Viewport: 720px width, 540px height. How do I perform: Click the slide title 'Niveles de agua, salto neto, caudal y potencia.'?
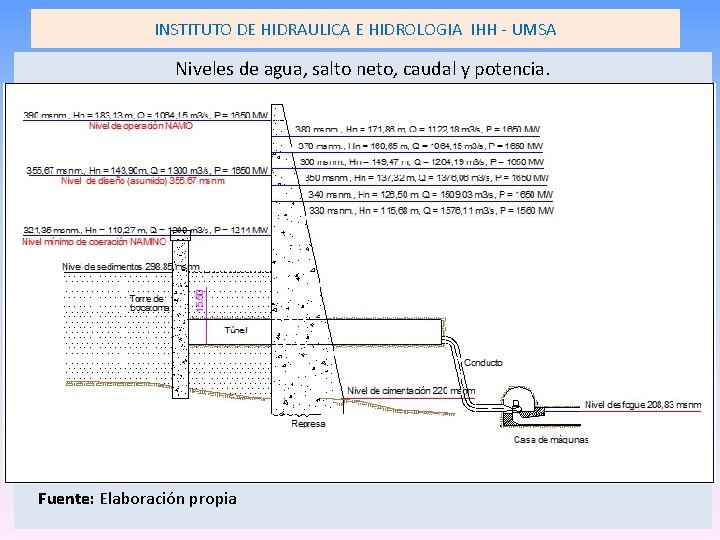[363, 69]
